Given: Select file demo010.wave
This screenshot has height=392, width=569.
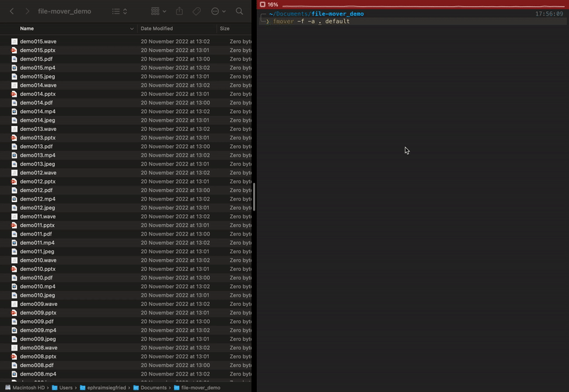Looking at the screenshot, I should pyautogui.click(x=38, y=260).
